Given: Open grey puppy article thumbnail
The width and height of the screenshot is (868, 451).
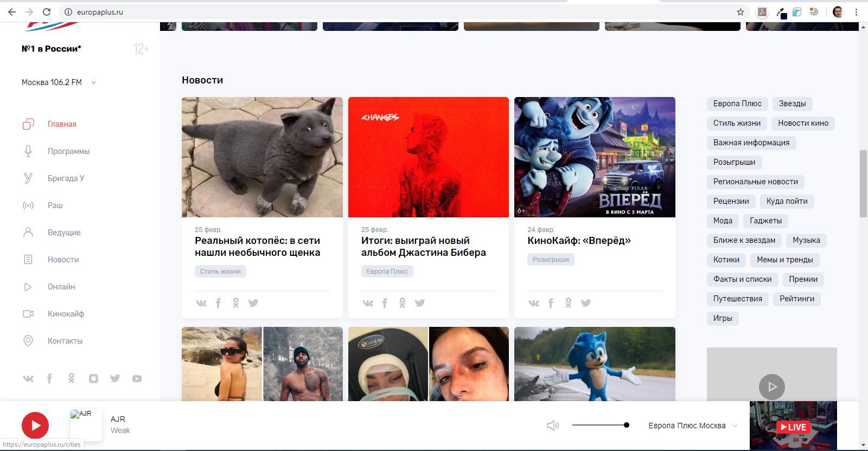Looking at the screenshot, I should pos(262,157).
